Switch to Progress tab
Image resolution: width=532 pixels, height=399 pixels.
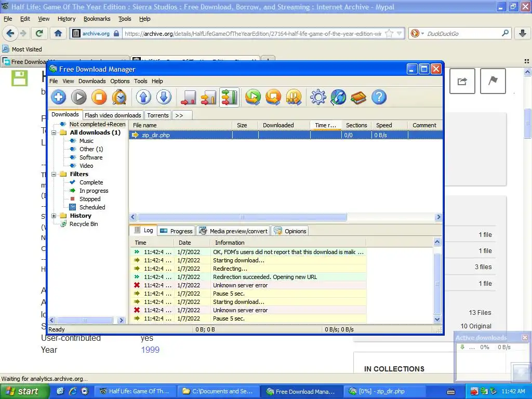177,231
